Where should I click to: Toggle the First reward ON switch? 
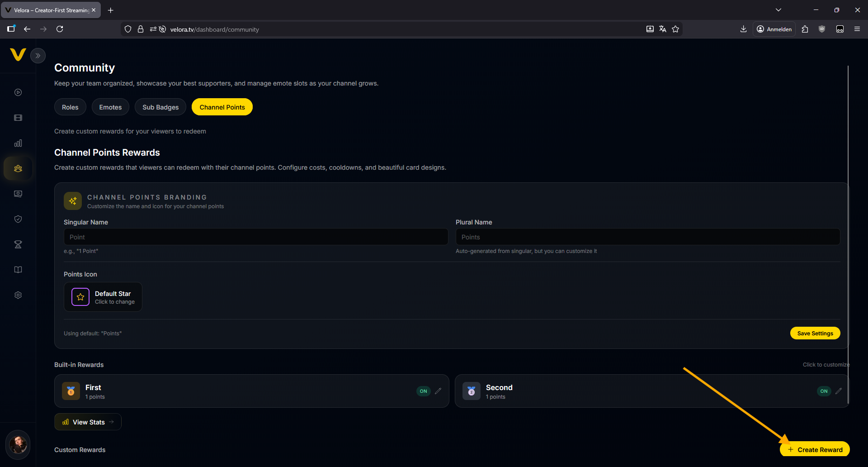point(423,391)
